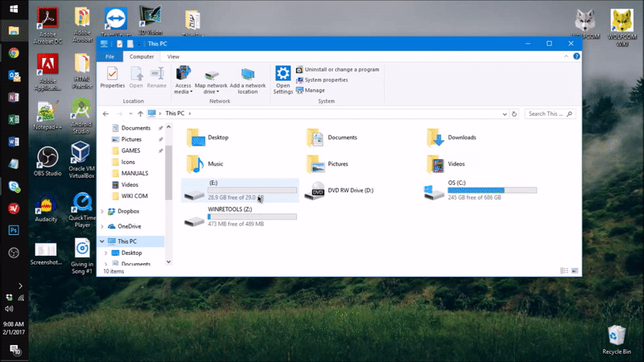Expand the Dropbox tree node
The height and width of the screenshot is (362, 644).
(102, 212)
